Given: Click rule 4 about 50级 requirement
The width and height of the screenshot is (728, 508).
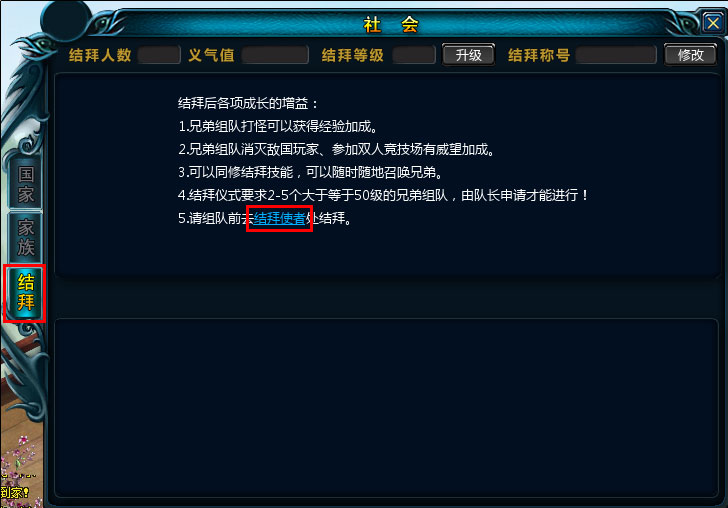Looking at the screenshot, I should tap(384, 195).
